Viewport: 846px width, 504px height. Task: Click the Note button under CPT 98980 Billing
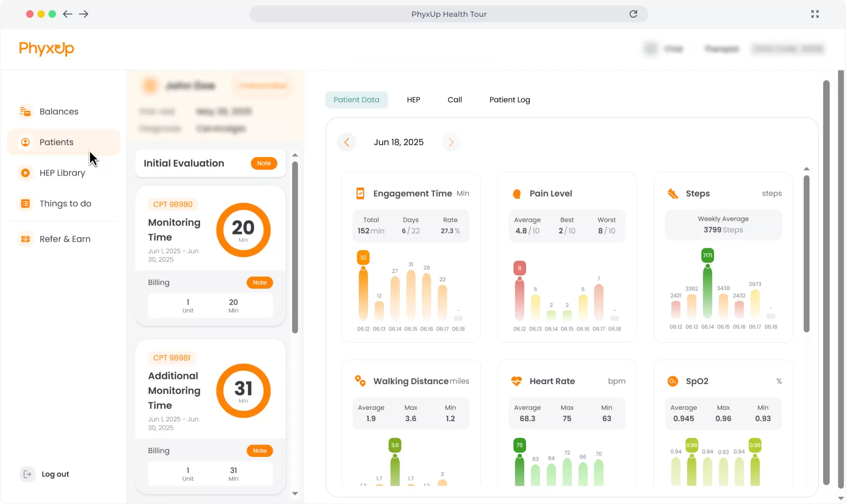click(x=260, y=282)
